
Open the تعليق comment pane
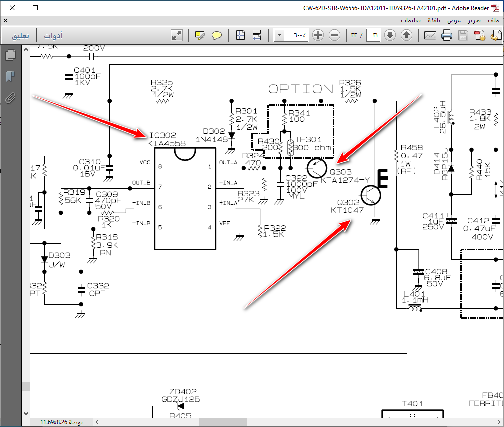(x=20, y=35)
